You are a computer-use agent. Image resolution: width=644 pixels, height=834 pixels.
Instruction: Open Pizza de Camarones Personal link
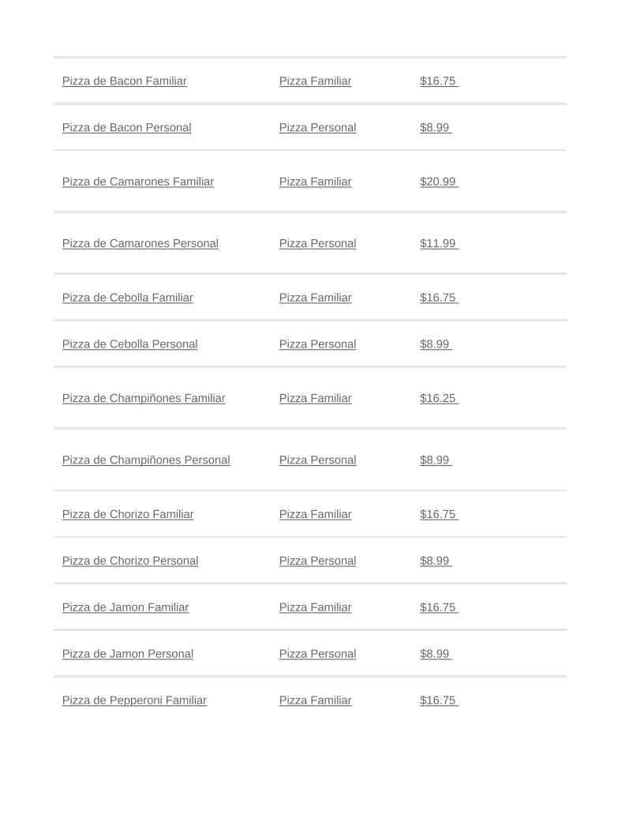pos(140,243)
